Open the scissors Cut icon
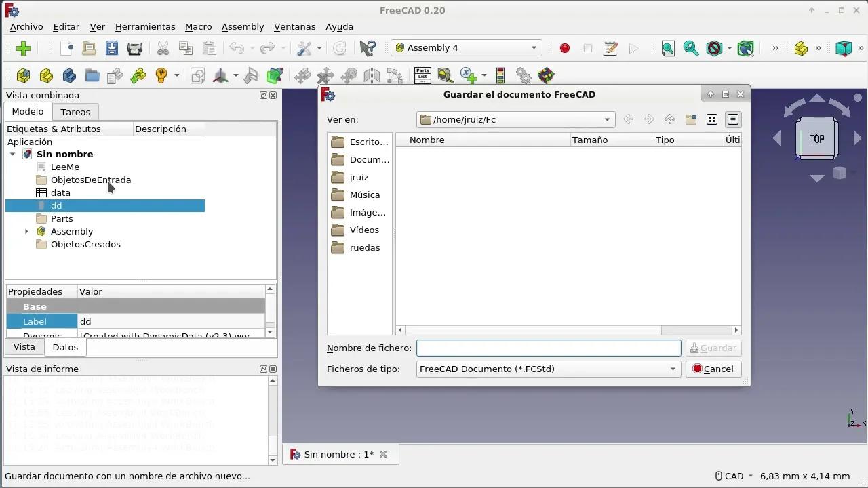 (x=163, y=49)
